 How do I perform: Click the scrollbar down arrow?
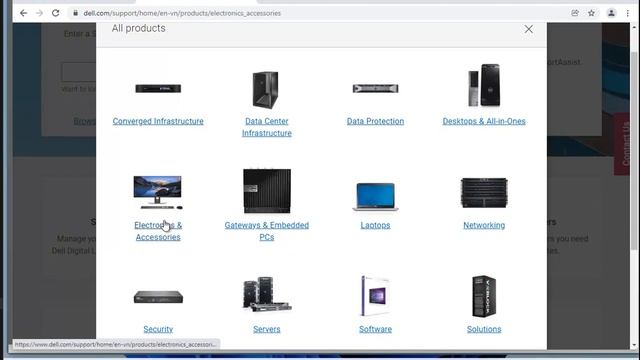click(x=634, y=346)
